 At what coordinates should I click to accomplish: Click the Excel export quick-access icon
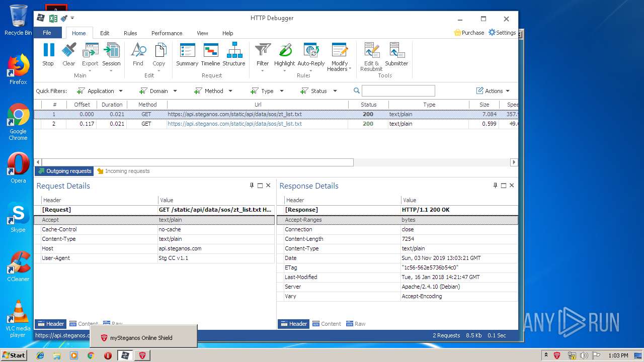pyautogui.click(x=53, y=18)
